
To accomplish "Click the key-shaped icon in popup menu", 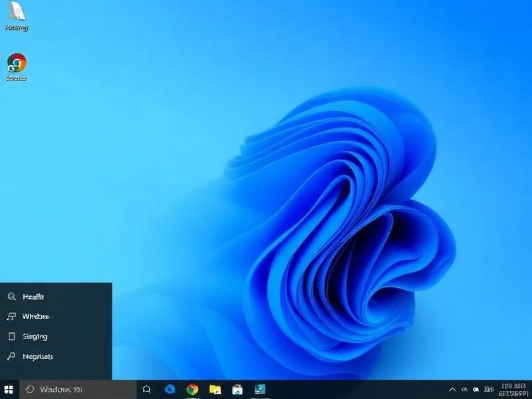I will pyautogui.click(x=11, y=356).
